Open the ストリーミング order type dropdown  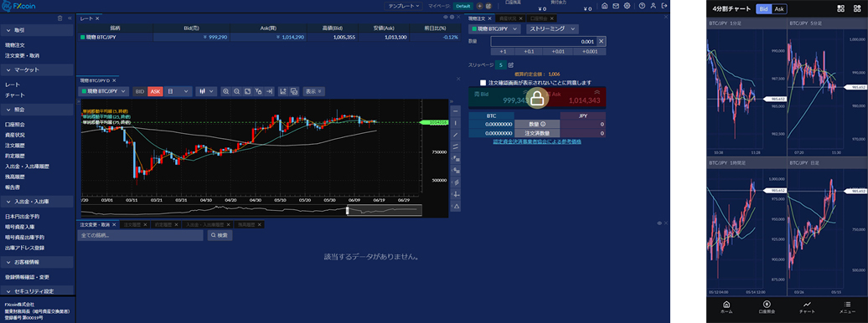(552, 28)
